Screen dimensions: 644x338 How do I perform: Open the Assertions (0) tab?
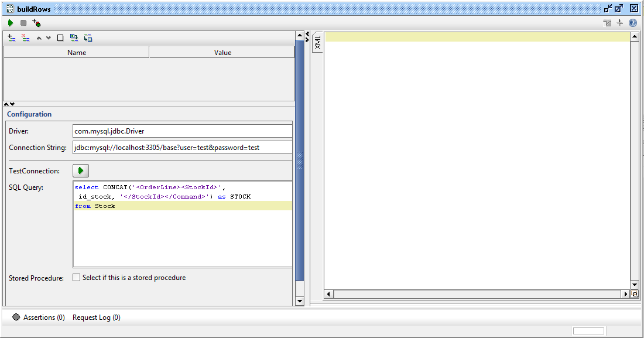tap(39, 317)
